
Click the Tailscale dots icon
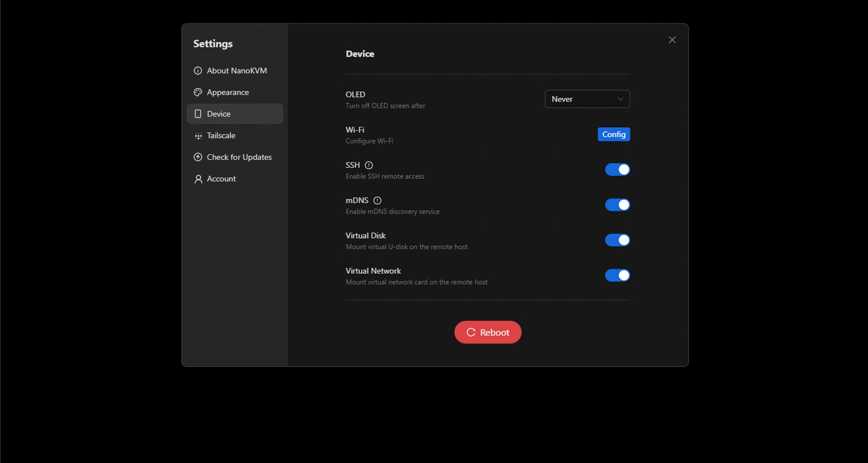pyautogui.click(x=198, y=136)
